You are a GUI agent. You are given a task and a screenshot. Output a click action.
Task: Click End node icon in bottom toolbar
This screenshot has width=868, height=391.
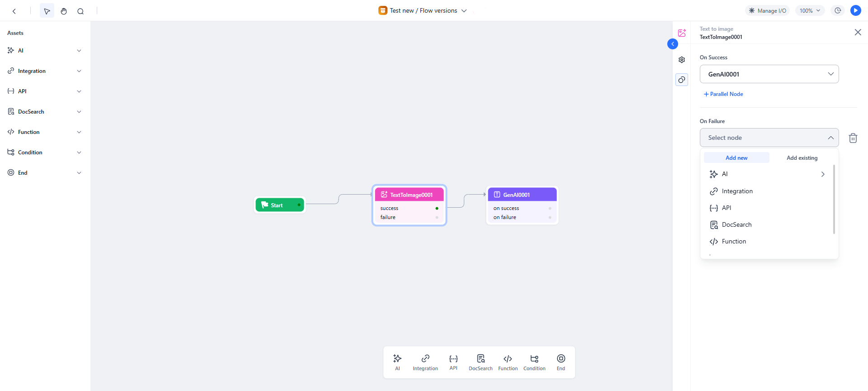(x=561, y=362)
